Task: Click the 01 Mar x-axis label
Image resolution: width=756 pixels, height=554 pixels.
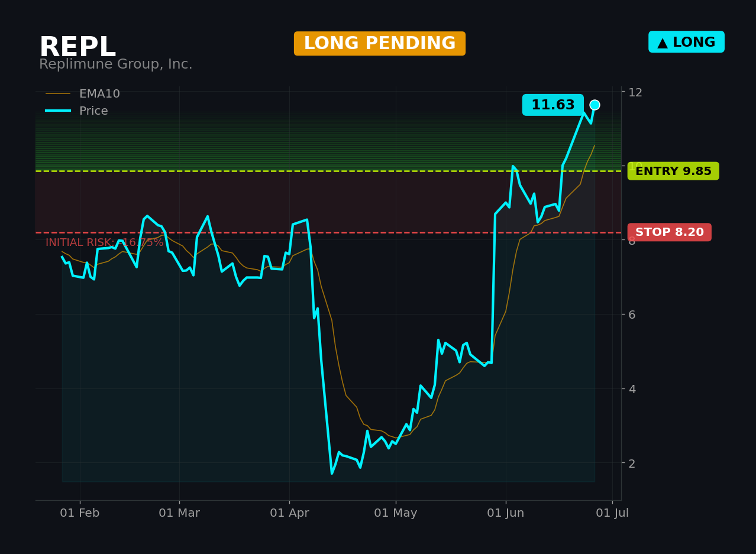Action: [179, 513]
